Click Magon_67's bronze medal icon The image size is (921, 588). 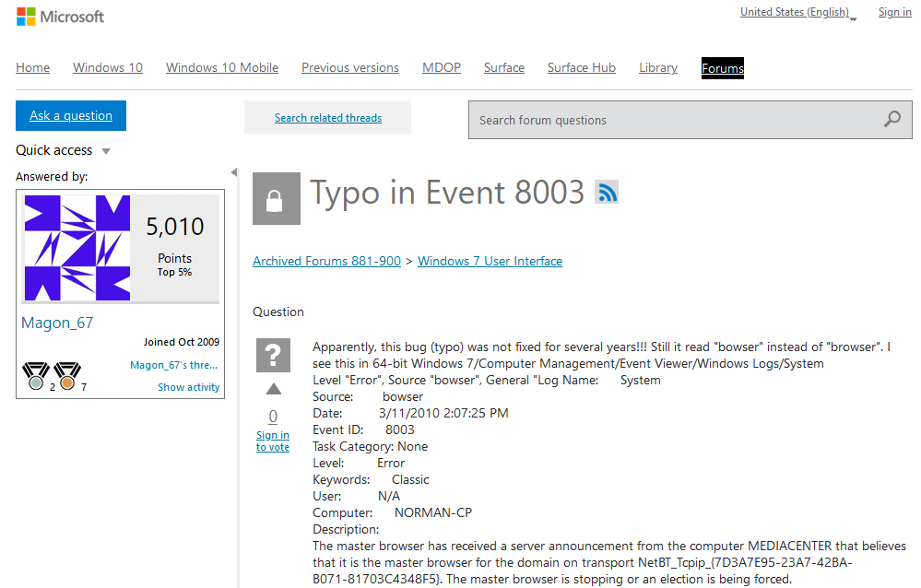(x=66, y=376)
